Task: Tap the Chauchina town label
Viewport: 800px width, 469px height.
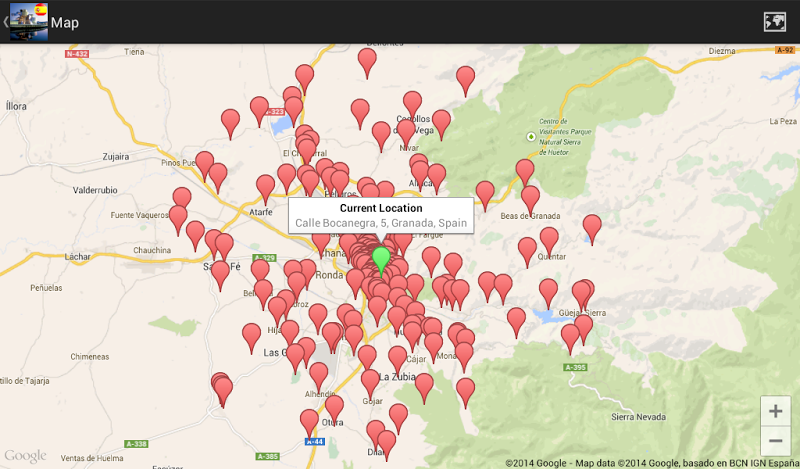Action: click(x=152, y=250)
